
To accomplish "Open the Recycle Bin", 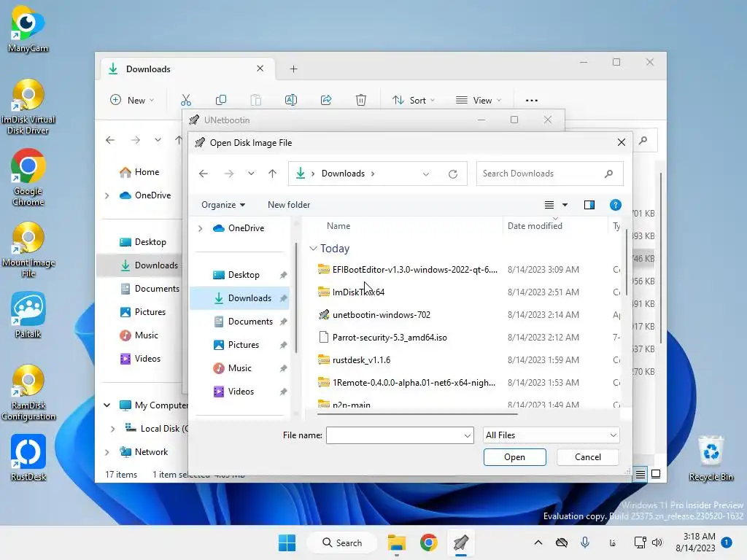I will [711, 459].
